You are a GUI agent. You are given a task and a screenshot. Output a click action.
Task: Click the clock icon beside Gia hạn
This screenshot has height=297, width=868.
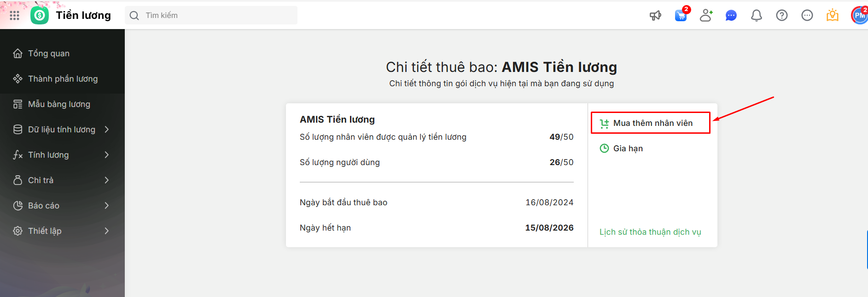pos(604,148)
